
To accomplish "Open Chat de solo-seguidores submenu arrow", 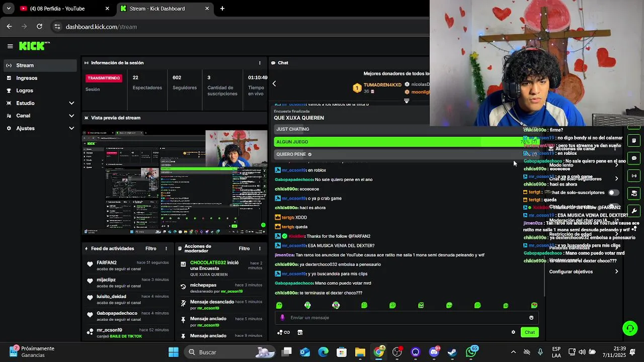I will coord(617,178).
